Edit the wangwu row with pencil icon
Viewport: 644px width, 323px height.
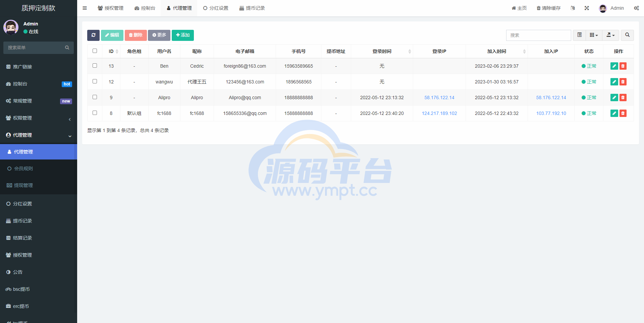[614, 82]
